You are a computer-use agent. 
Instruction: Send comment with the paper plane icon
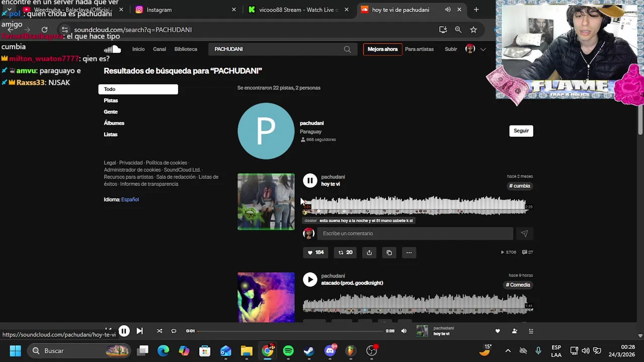point(524,233)
